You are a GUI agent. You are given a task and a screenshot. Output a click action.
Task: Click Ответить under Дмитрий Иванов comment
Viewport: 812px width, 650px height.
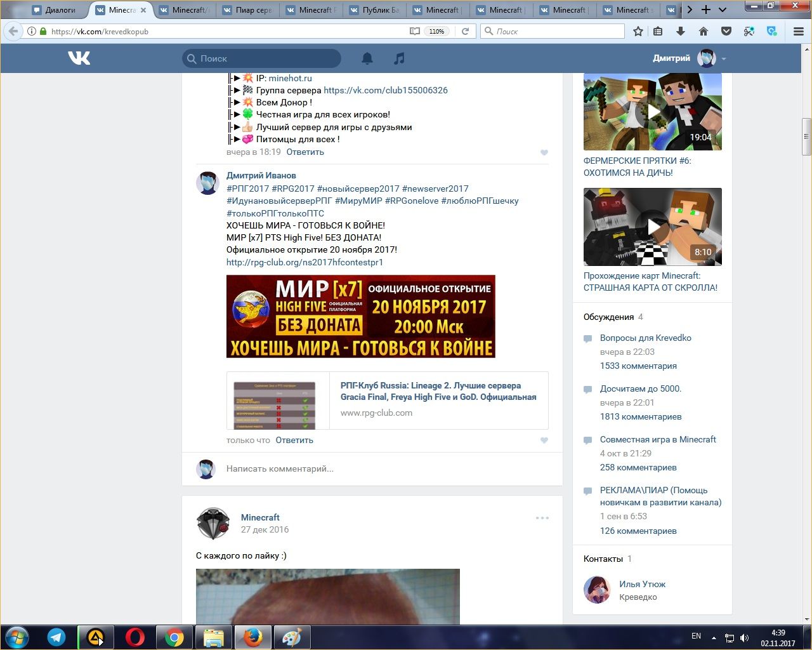294,440
